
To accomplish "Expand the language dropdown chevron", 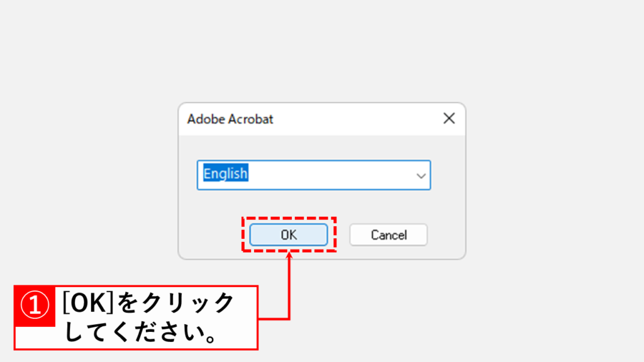I will point(421,176).
